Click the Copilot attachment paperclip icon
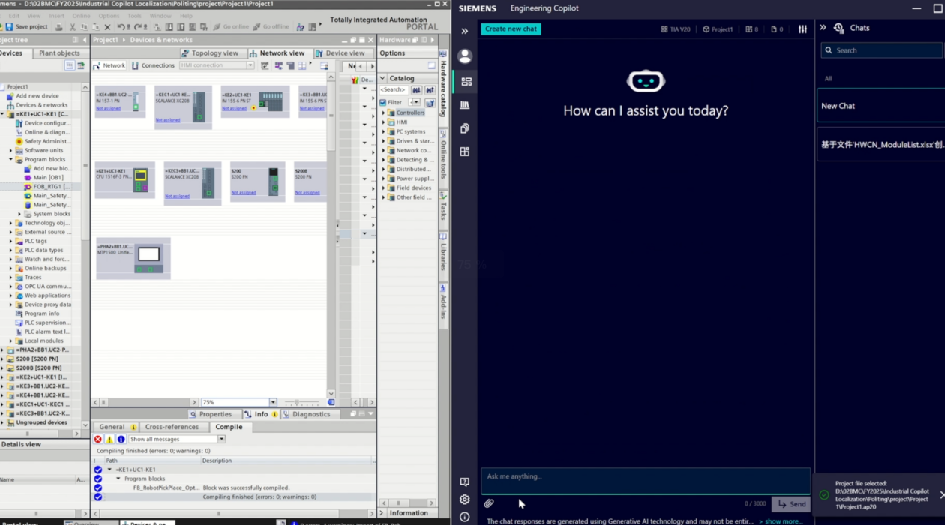This screenshot has width=945, height=525. [x=489, y=503]
